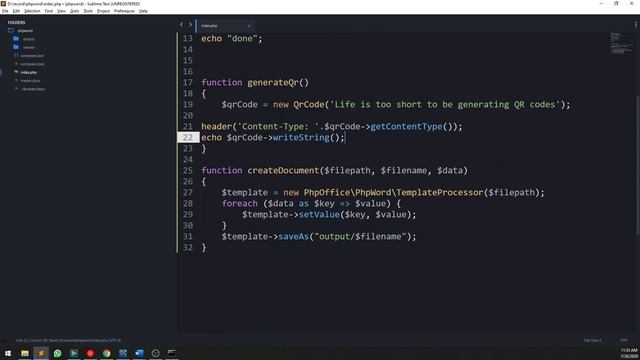Go to next tab with right arrow

tap(190, 25)
